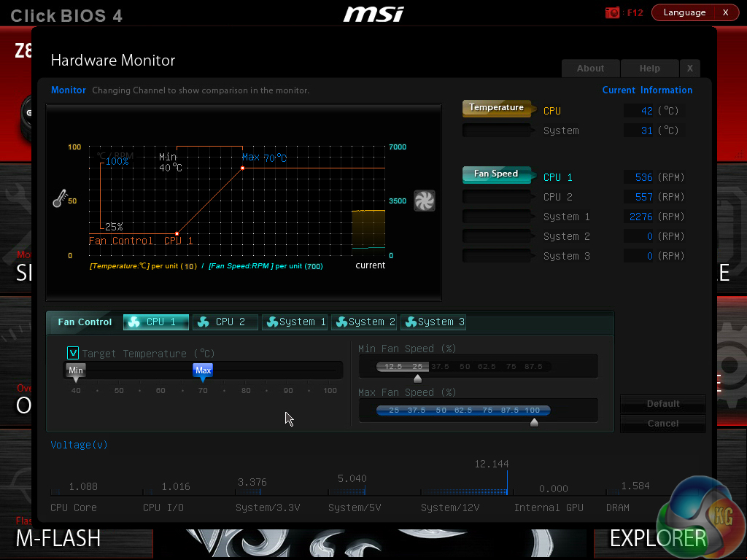
Task: Click the MSI logo at top center
Action: pos(373,13)
